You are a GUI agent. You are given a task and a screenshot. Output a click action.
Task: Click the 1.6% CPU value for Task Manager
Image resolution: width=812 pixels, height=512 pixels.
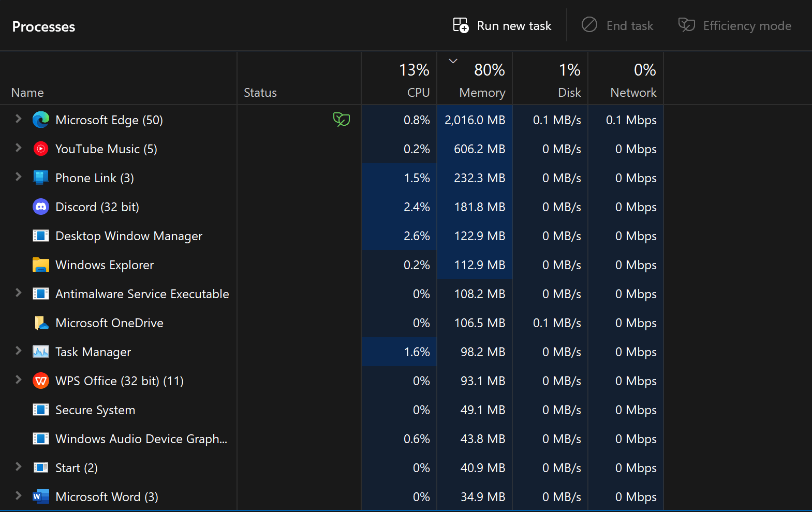(x=417, y=352)
